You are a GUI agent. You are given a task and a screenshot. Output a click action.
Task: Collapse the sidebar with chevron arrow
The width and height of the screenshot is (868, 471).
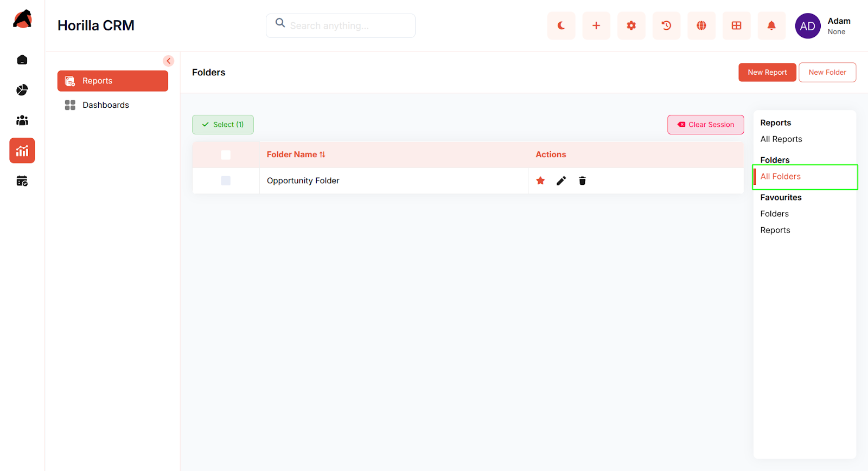169,61
